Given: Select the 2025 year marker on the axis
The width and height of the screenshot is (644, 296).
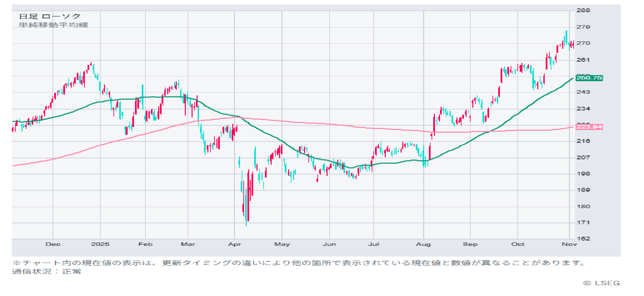Looking at the screenshot, I should [100, 244].
